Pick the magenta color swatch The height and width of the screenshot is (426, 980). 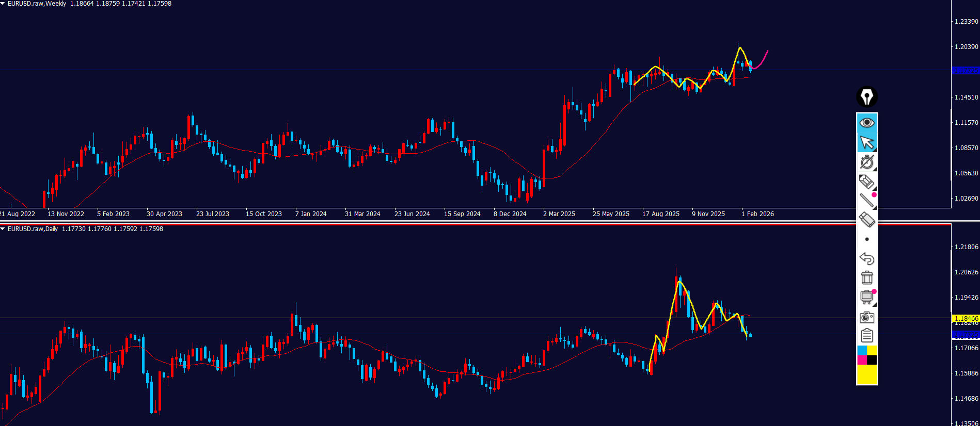862,360
